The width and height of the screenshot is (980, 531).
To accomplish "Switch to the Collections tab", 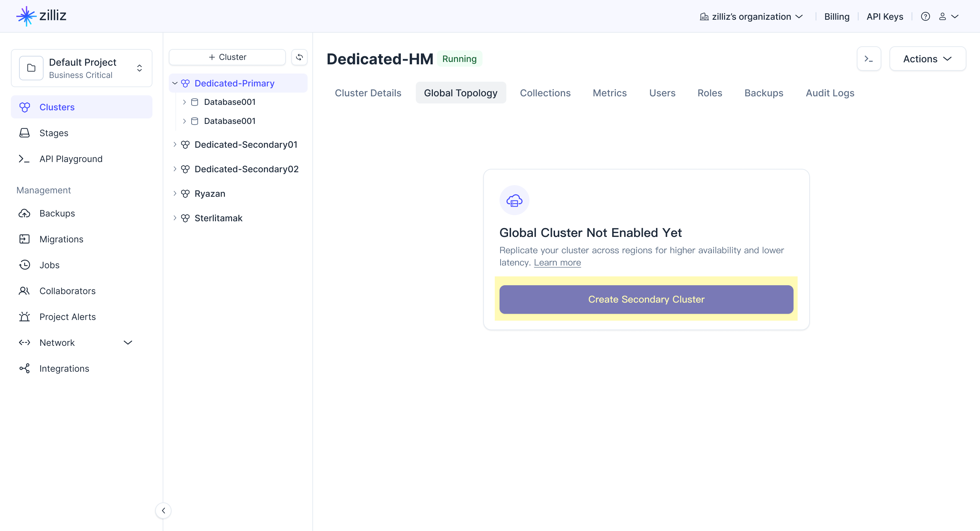I will coord(545,93).
